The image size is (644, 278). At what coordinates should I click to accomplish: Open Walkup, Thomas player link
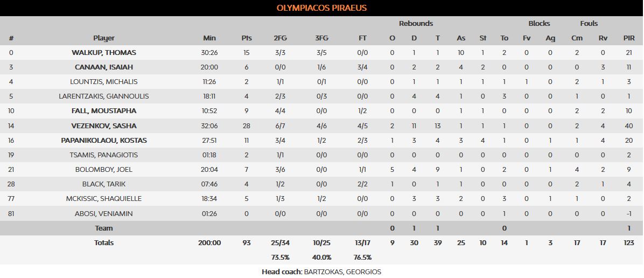point(104,53)
